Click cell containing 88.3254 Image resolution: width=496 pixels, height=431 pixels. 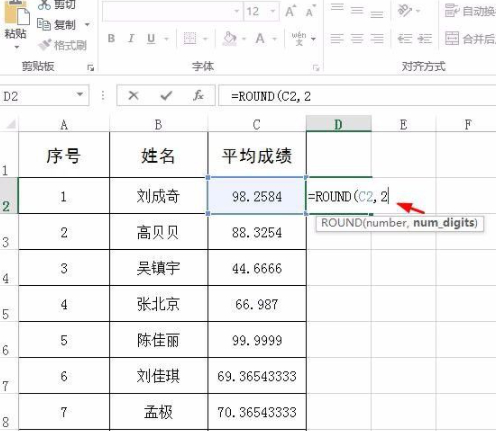[257, 232]
